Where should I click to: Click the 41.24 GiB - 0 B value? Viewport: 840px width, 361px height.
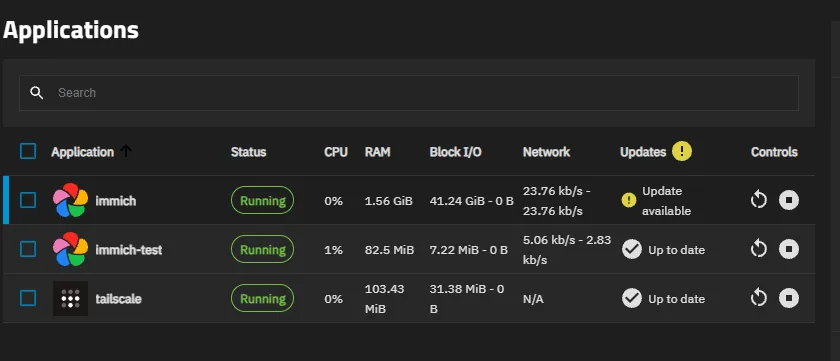click(471, 201)
